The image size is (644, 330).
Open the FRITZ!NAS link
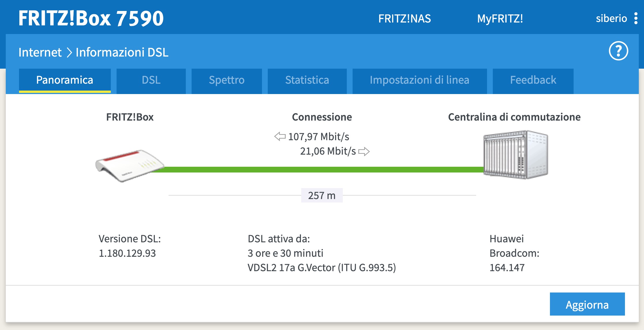coord(405,19)
